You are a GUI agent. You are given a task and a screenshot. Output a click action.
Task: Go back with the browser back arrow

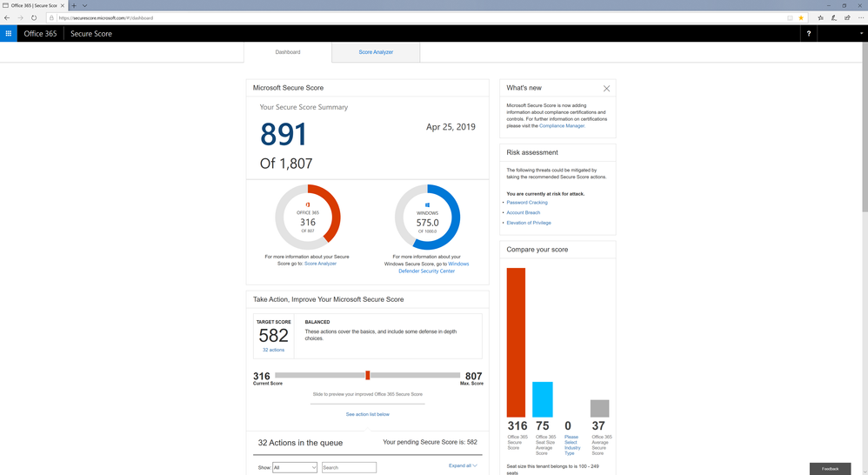click(x=7, y=17)
